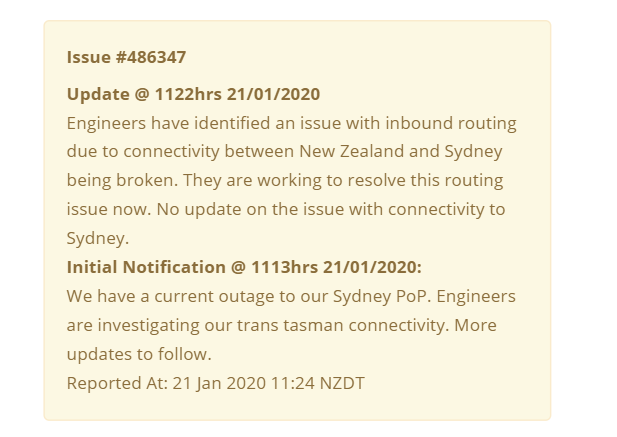Click the "11:24" reported time
Viewport: 617px width, 437px height.
[x=292, y=383]
